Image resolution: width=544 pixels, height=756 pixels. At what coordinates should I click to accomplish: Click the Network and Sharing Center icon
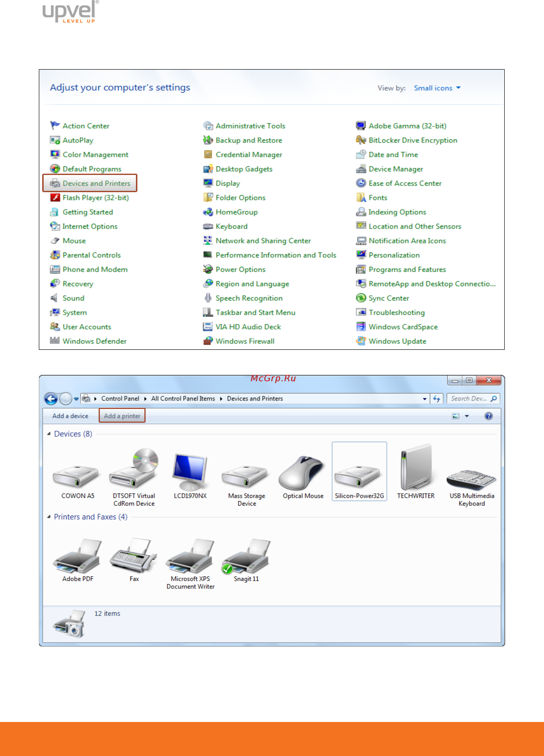click(x=208, y=240)
